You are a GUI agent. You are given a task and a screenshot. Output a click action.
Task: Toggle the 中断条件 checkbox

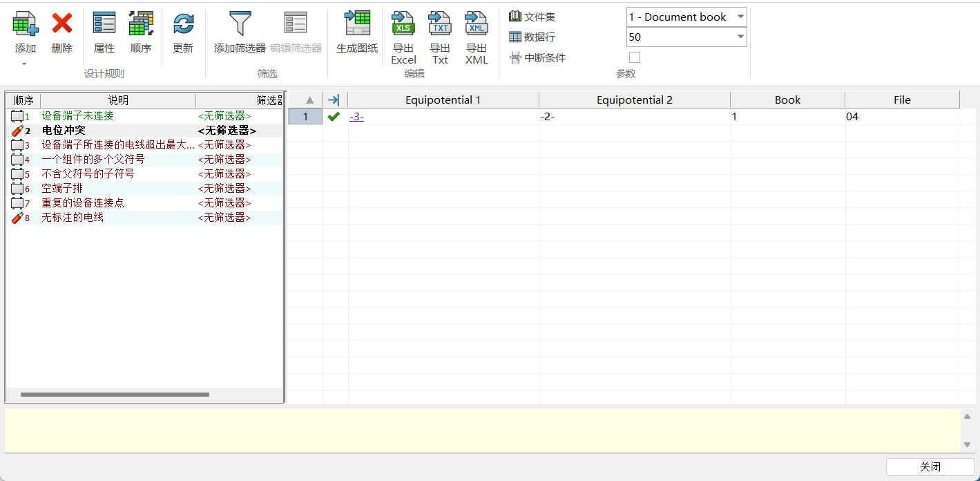pyautogui.click(x=635, y=58)
